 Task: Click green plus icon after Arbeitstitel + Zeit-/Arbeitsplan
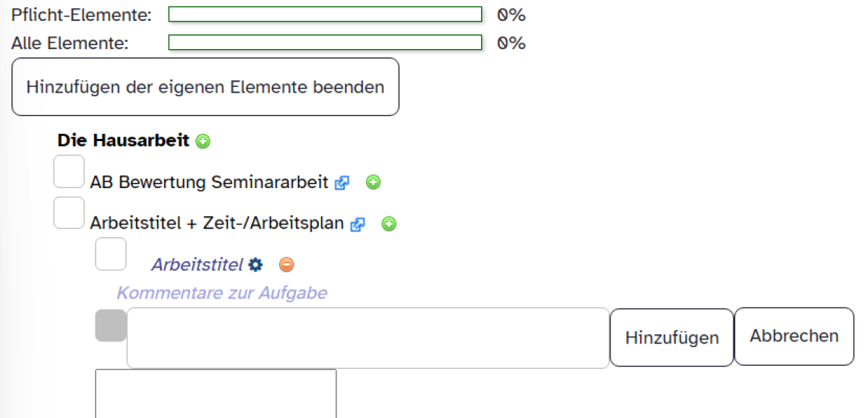pos(389,224)
